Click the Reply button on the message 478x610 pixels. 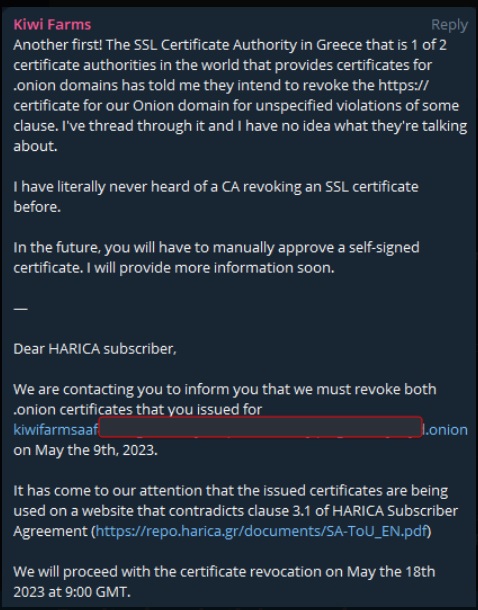coord(449,25)
